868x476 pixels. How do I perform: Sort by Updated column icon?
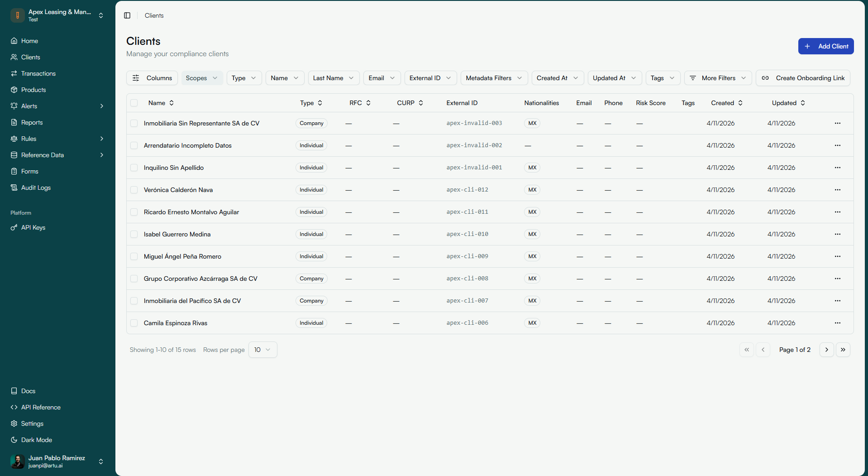tap(803, 103)
